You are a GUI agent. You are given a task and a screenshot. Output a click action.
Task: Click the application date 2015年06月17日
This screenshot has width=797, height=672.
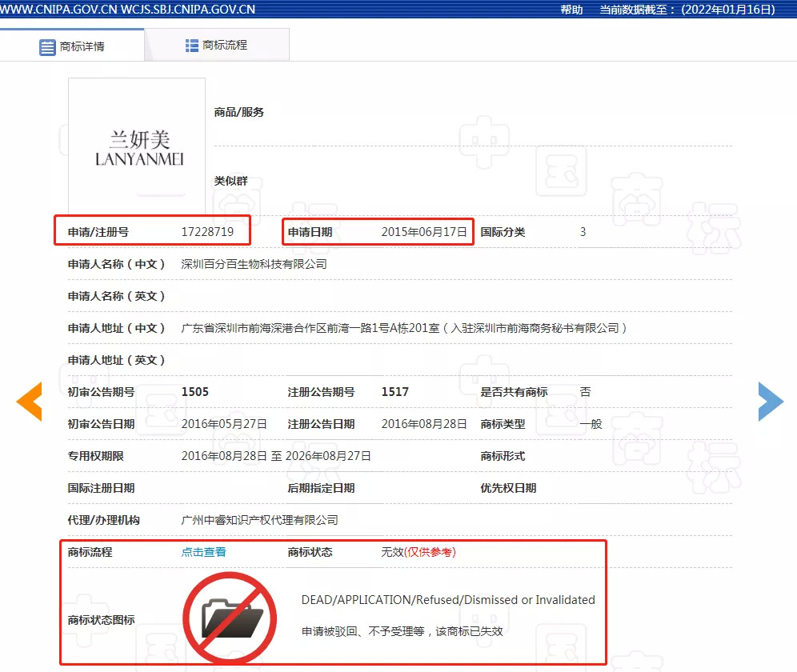[x=423, y=232]
